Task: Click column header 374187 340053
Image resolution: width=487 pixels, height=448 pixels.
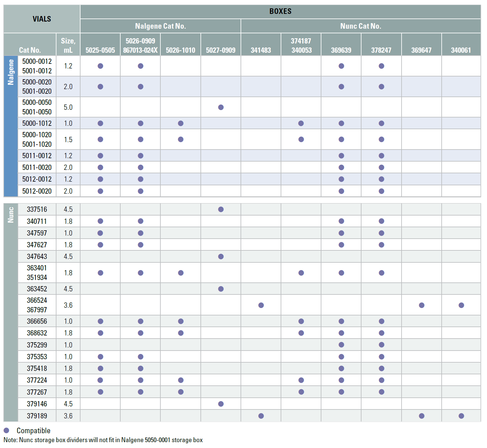Action: tap(301, 44)
